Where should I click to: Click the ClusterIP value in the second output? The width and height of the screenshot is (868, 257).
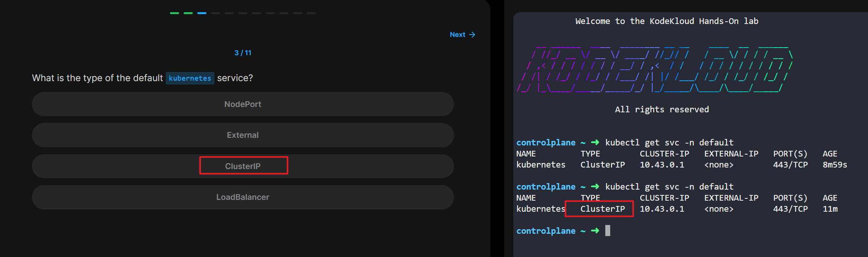tap(603, 209)
